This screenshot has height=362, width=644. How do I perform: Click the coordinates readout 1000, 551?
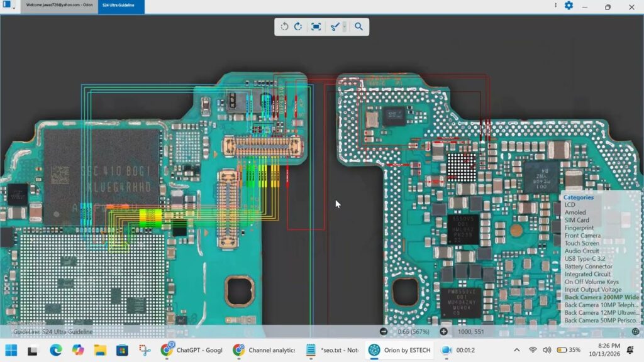tap(470, 332)
